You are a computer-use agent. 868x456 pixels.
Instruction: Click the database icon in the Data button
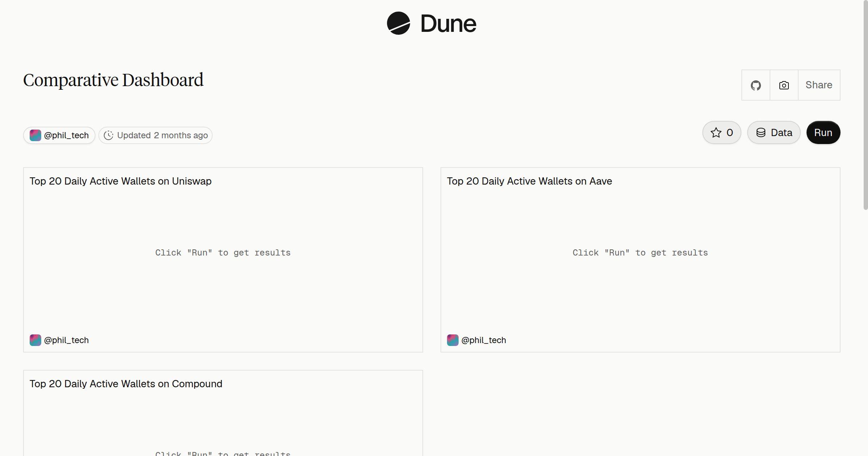[x=761, y=132]
